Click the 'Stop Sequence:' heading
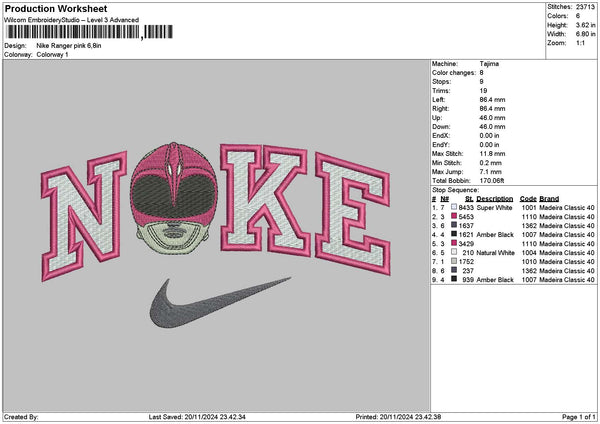Viewport: 600px width, 424px height. pyautogui.click(x=455, y=190)
